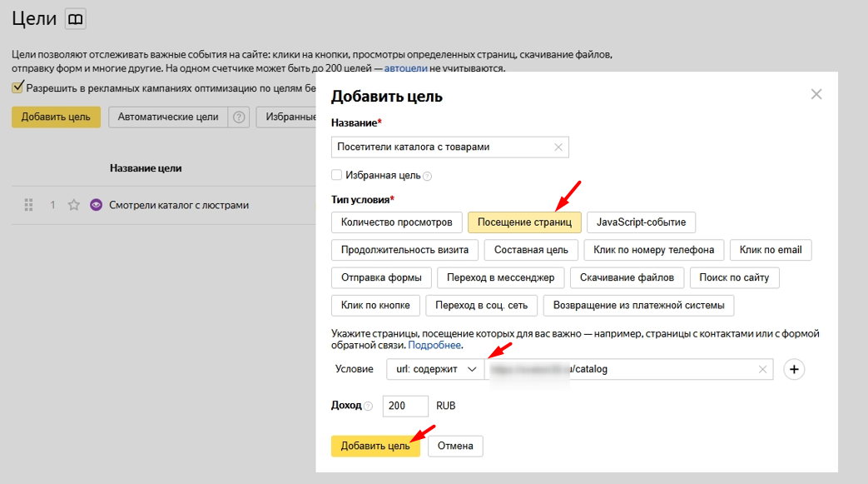868x484 pixels.
Task: Choose Скачивание файлов condition type
Action: pyautogui.click(x=627, y=277)
